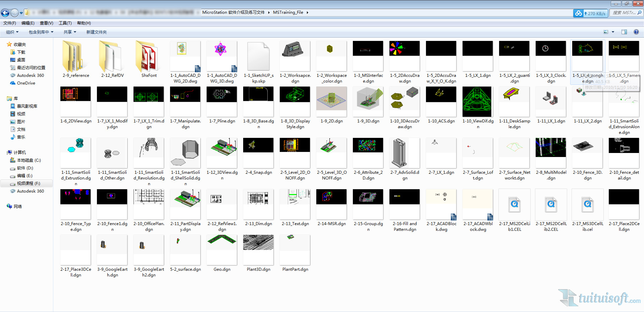
Task: Click the 1-10_ViewDif.dgn thumbnail
Action: (478, 102)
